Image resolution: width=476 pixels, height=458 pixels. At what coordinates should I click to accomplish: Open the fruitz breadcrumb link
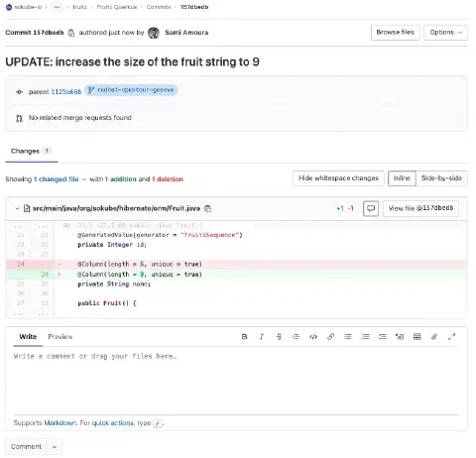(79, 7)
